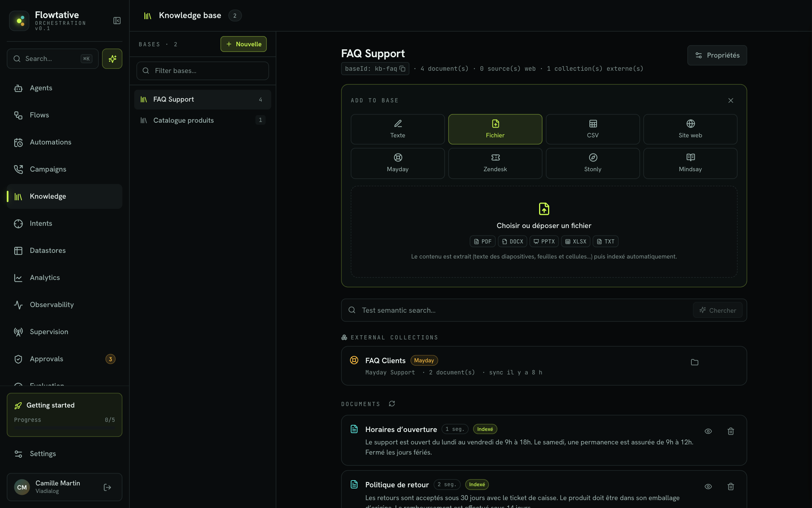Open Datastores page

[64, 251]
